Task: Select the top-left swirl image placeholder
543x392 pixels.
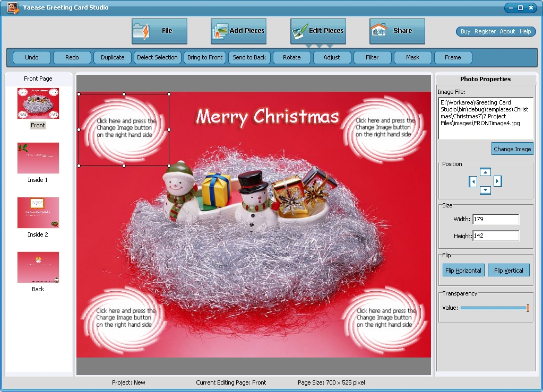Action: tap(124, 130)
